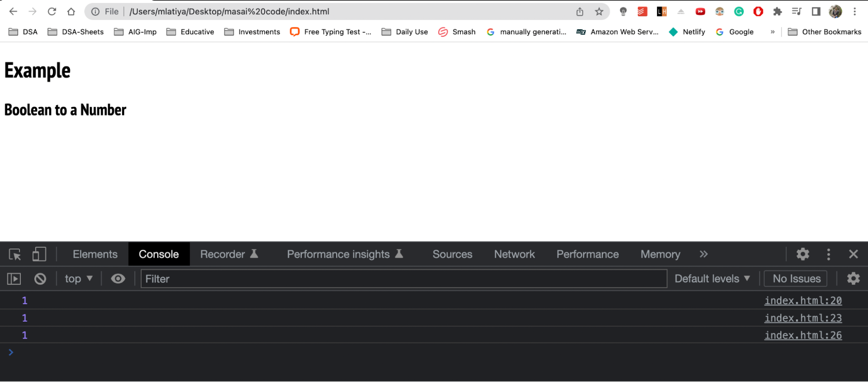868x382 pixels.
Task: Expand more DevTools tabs chevron
Action: [703, 254]
